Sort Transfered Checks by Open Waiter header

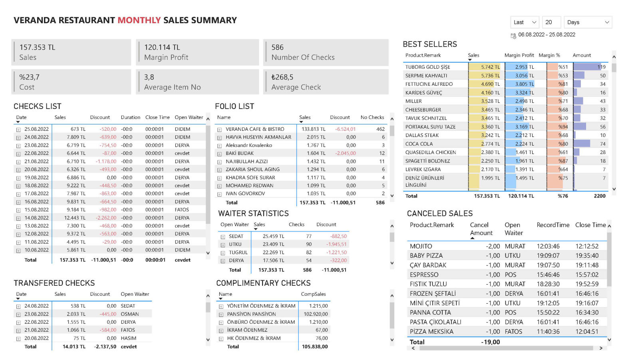click(x=135, y=294)
